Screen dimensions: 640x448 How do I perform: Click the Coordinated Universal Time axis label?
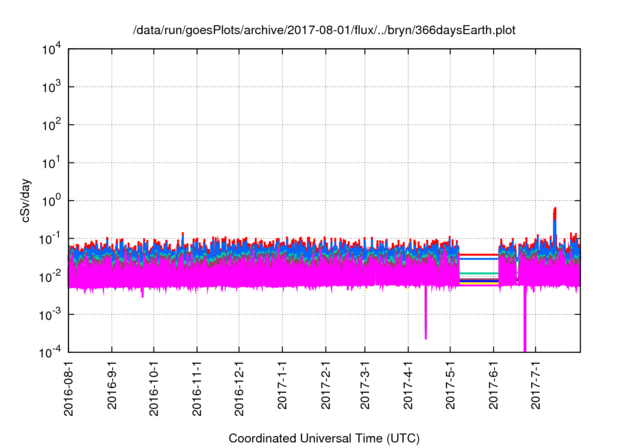[x=325, y=438]
